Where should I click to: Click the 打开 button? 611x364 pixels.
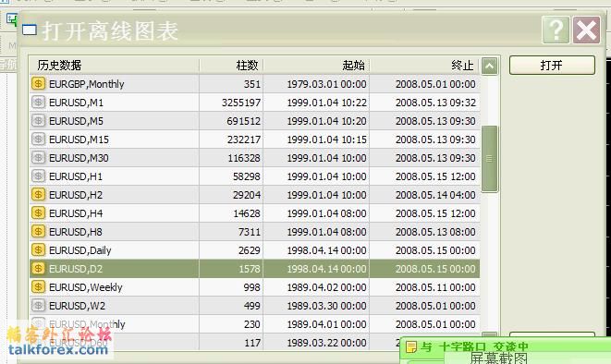coord(552,65)
